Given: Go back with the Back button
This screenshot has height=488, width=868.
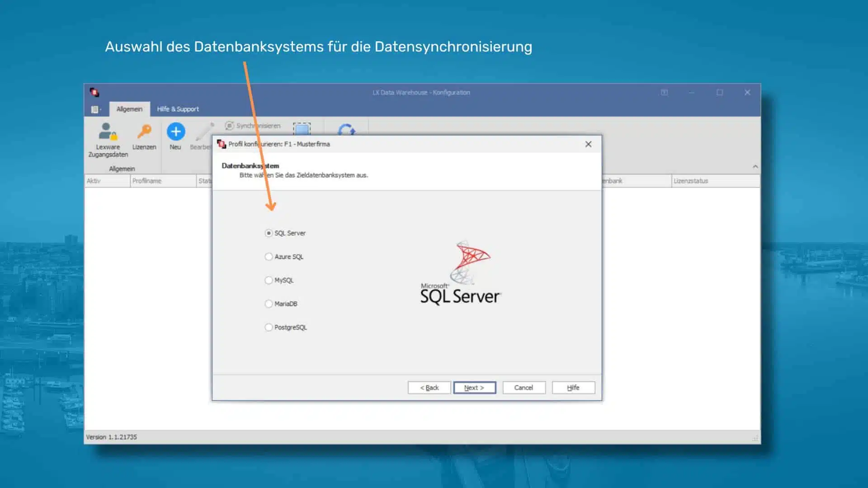Looking at the screenshot, I should [429, 388].
